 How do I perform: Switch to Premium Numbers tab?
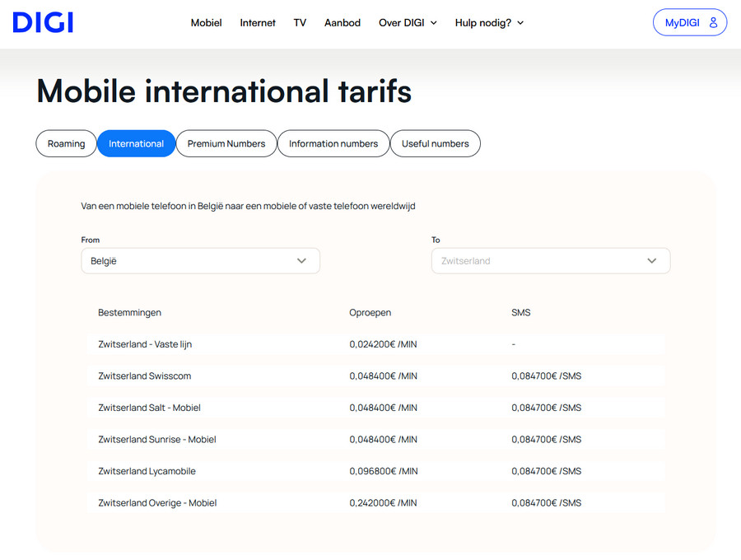tap(226, 143)
